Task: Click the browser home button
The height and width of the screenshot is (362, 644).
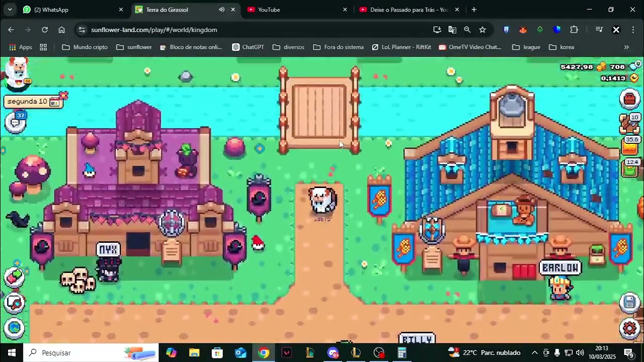Action: (61, 30)
